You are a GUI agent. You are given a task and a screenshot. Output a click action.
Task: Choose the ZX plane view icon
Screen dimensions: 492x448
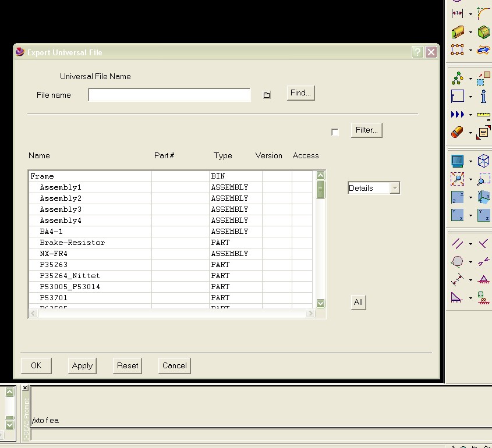[x=458, y=197]
